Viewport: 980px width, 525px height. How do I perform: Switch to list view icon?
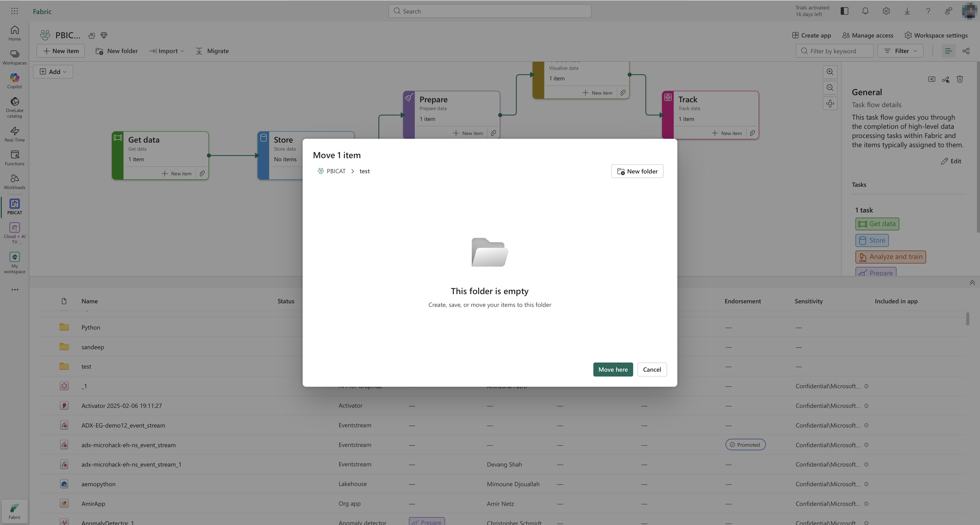(948, 51)
